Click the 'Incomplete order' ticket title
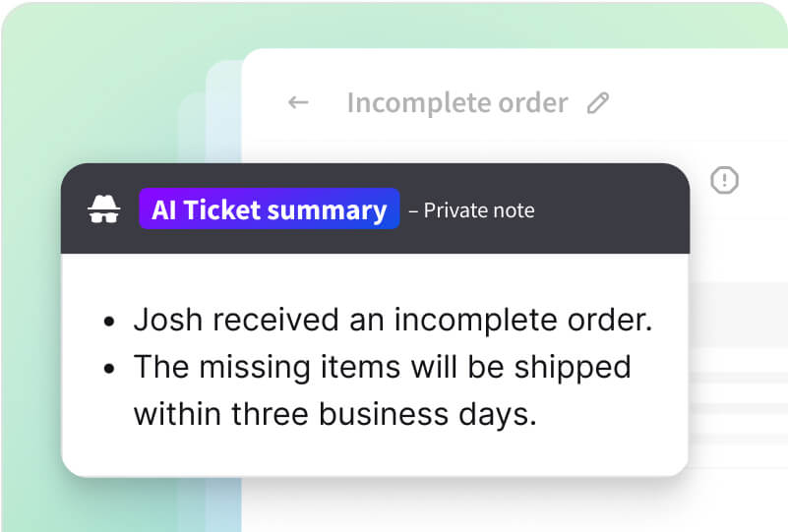 tap(457, 102)
